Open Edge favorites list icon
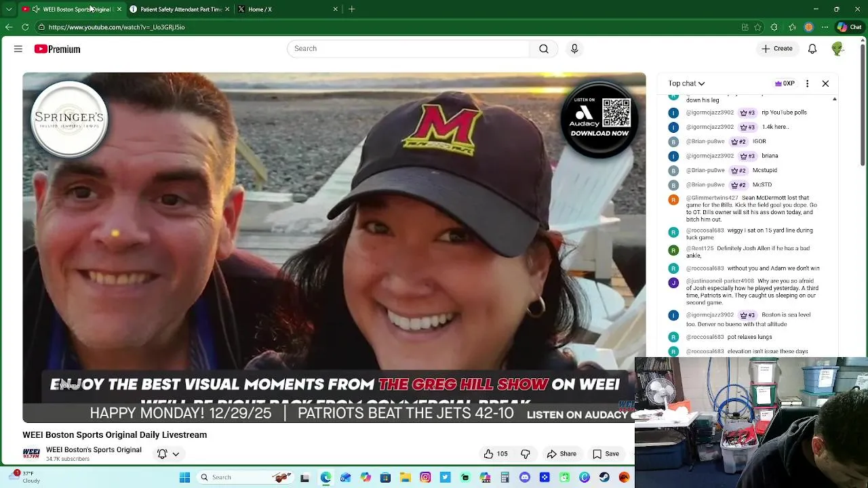Screen dimensions: 868x488 792,27
